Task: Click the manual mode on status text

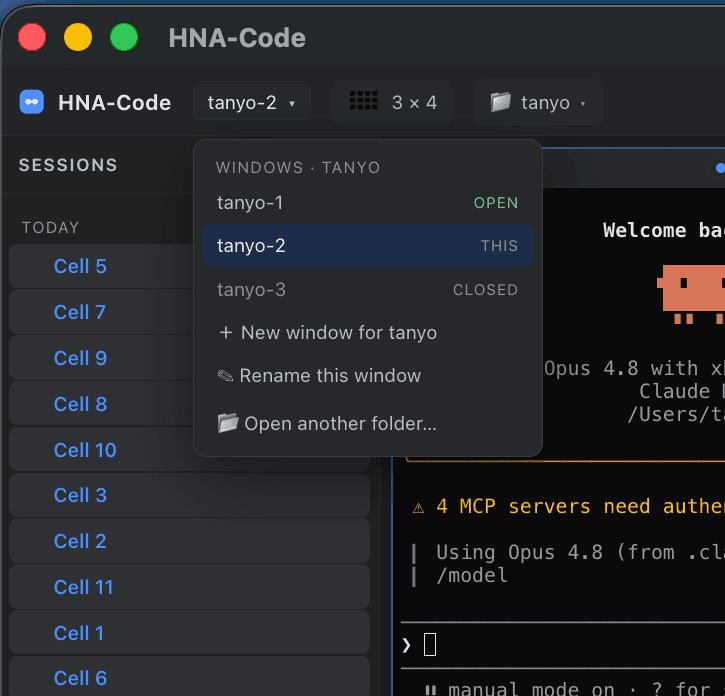Action: (532, 689)
